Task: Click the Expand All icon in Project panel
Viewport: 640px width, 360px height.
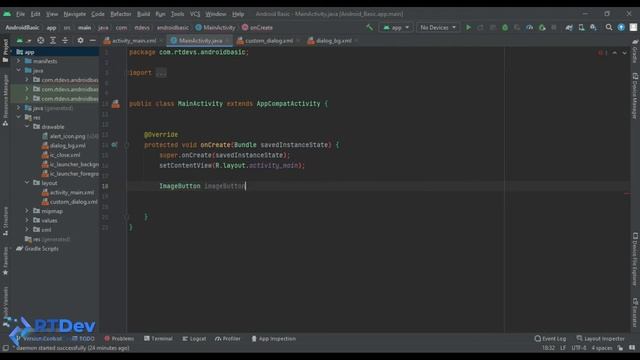Action: pyautogui.click(x=53, y=40)
